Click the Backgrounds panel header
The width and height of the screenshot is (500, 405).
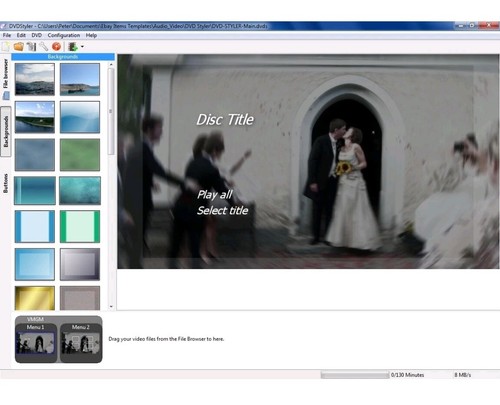coord(63,57)
